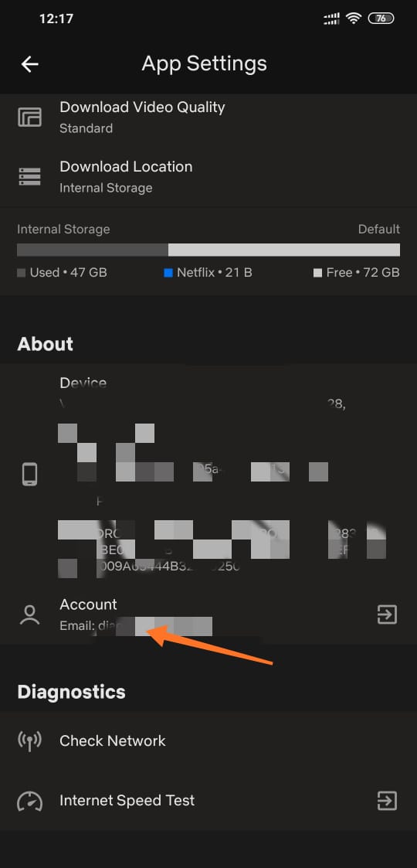Viewport: 417px width, 868px height.
Task: Click the Check Network antenna icon
Action: point(30,741)
